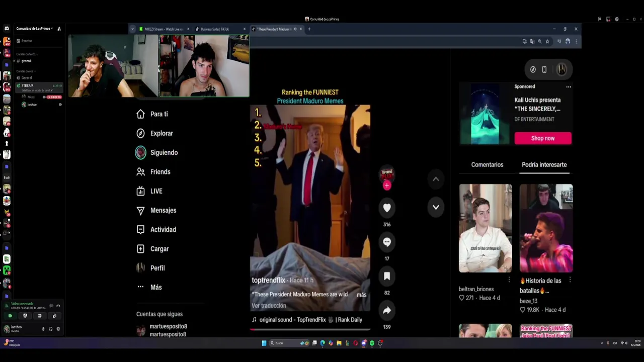Open Actividad notifications in TikTok sidebar
Image resolution: width=644 pixels, height=362 pixels.
(156, 230)
